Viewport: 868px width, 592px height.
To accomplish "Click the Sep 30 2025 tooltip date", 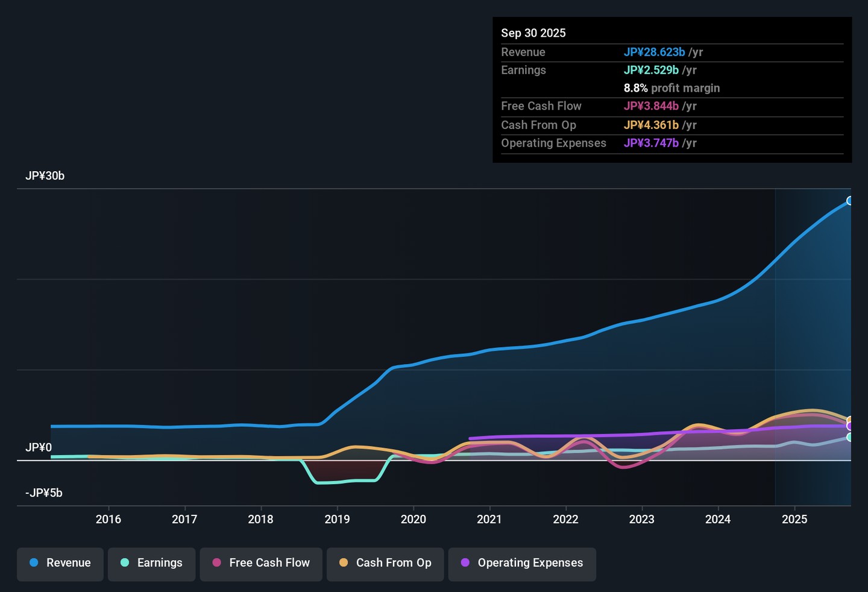I will [533, 33].
